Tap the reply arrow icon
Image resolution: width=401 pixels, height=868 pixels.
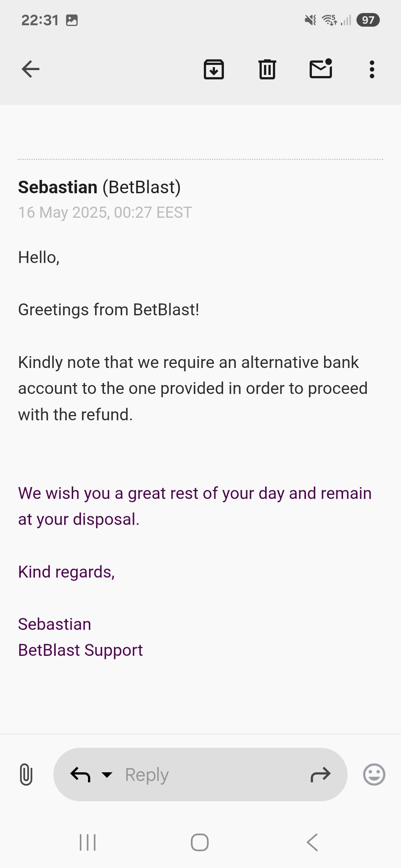click(80, 775)
